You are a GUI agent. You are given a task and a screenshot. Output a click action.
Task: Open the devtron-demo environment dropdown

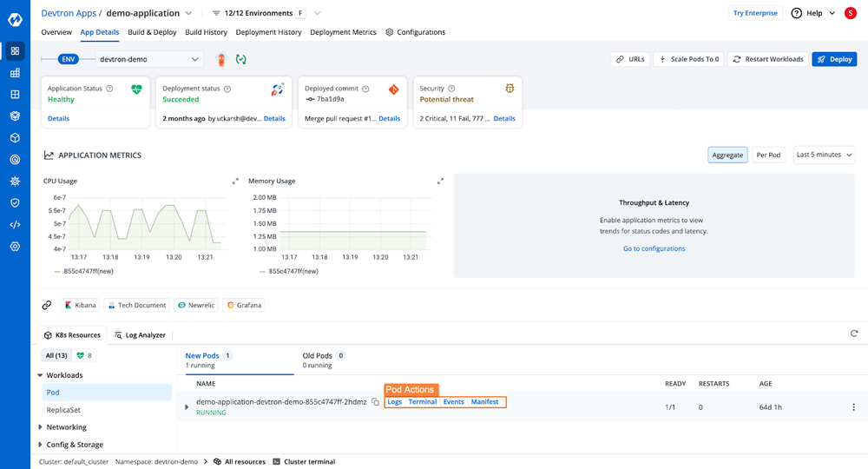pos(148,59)
